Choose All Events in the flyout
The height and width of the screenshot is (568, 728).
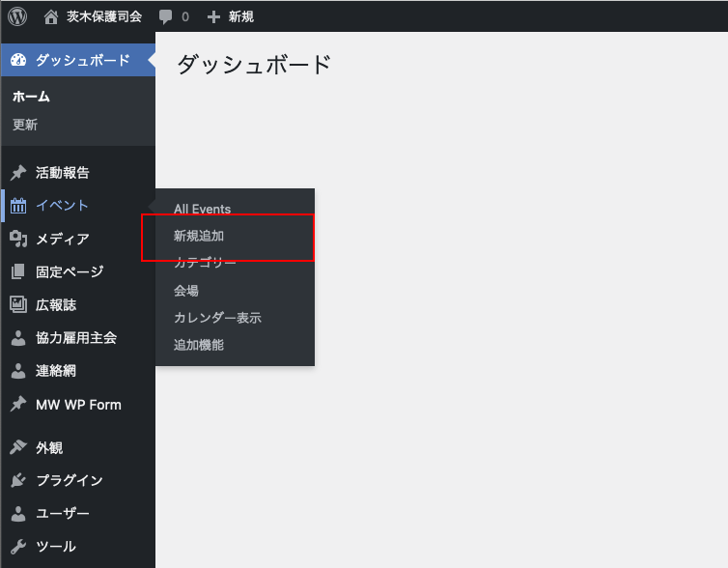(x=203, y=209)
